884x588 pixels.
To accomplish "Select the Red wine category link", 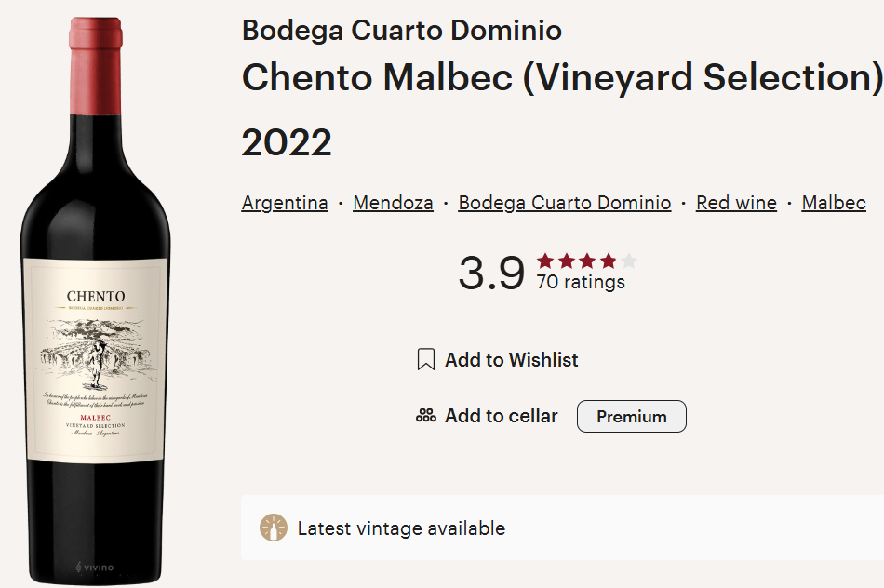I will coord(735,202).
